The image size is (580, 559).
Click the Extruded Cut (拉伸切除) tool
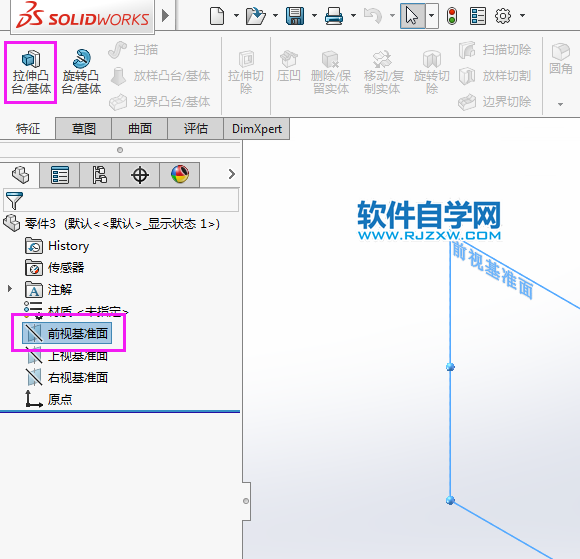(x=246, y=73)
